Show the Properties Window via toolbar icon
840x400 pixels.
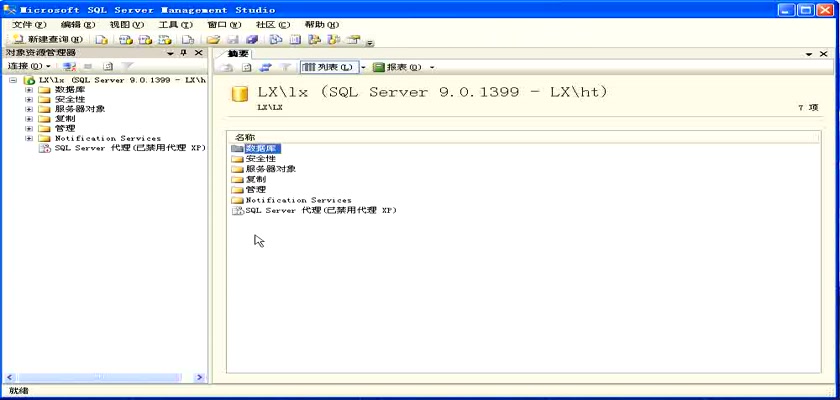353,40
